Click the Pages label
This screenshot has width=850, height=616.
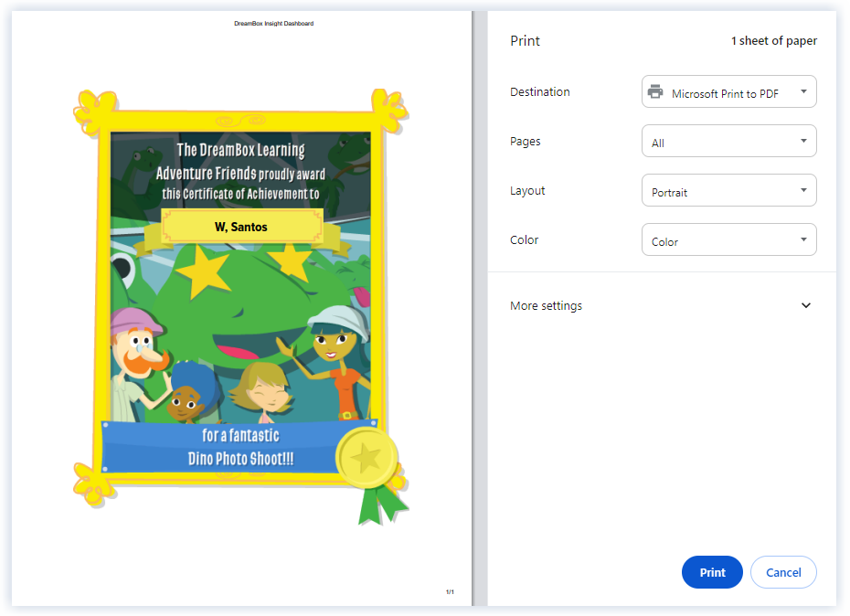526,142
